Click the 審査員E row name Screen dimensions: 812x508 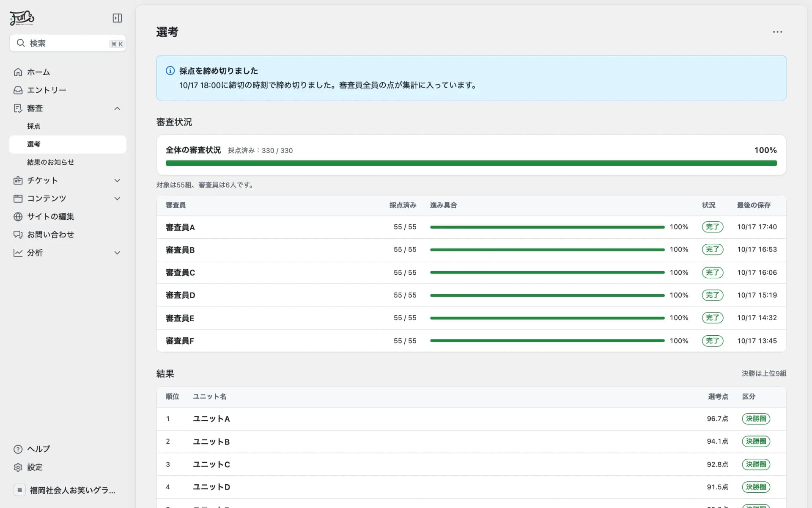click(x=180, y=318)
